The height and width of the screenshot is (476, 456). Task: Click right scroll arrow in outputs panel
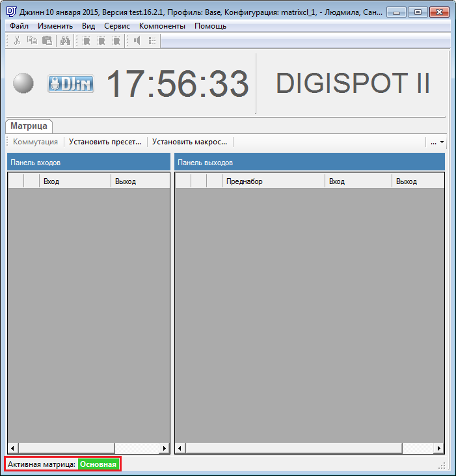pyautogui.click(x=439, y=448)
